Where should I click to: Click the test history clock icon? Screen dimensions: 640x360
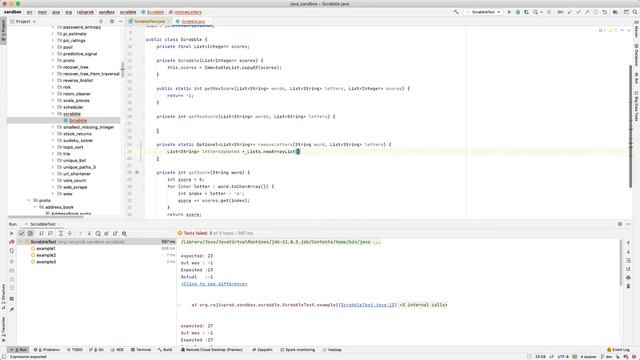tap(98, 233)
